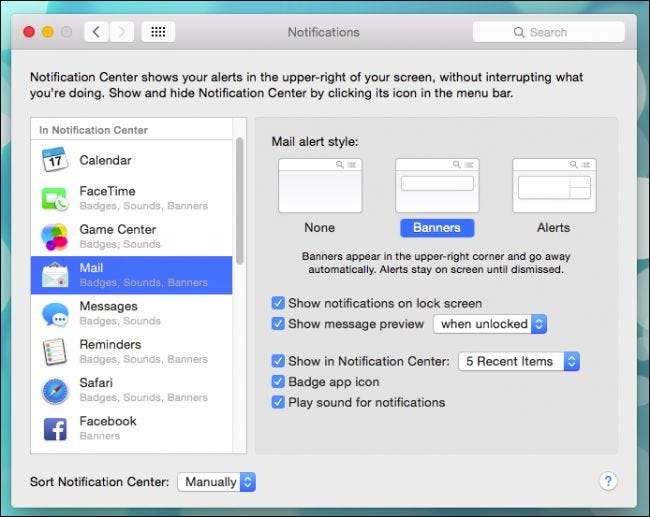Image resolution: width=650 pixels, height=517 pixels.
Task: Disable Show notifications on lock screen
Action: (x=278, y=303)
